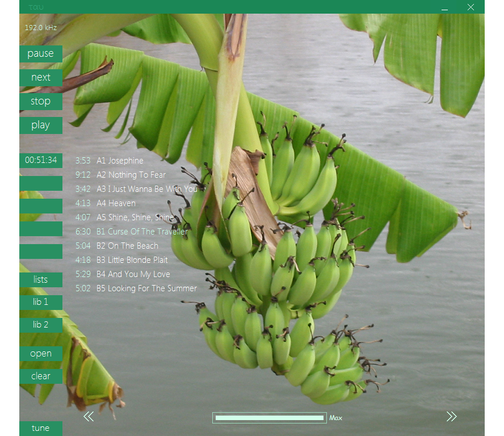The image size is (504, 436).
Task: Clear the current playlist
Action: point(41,376)
